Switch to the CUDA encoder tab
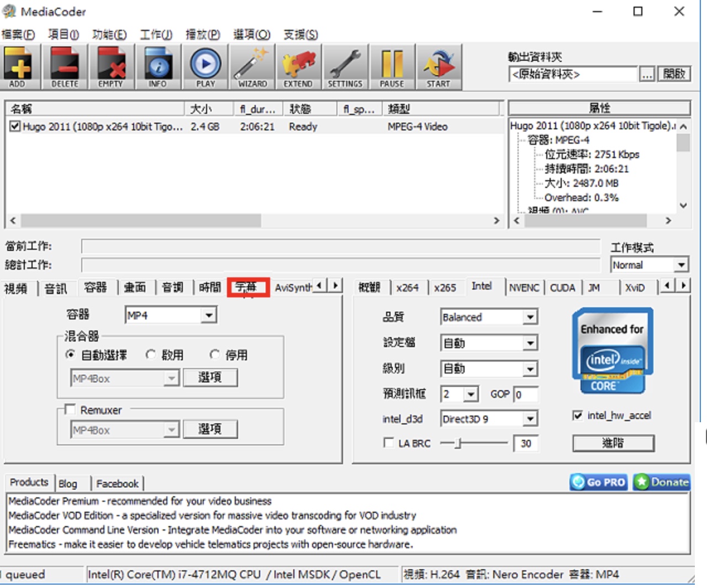The width and height of the screenshot is (707, 588). (563, 288)
